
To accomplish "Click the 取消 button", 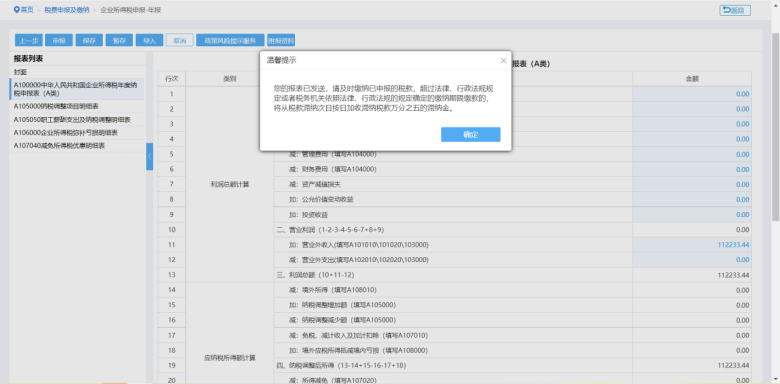I will tap(180, 41).
